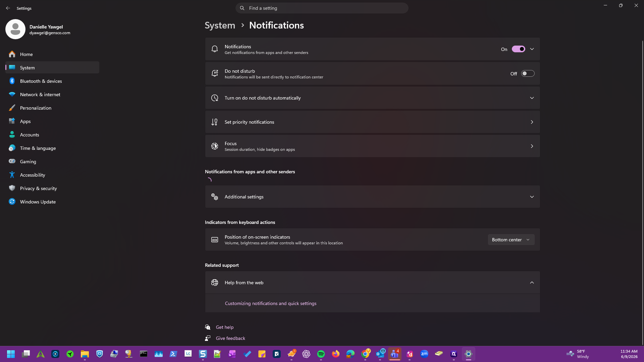Screen dimensions: 644x362
Task: Open the Windows Start menu
Action: click(x=11, y=354)
